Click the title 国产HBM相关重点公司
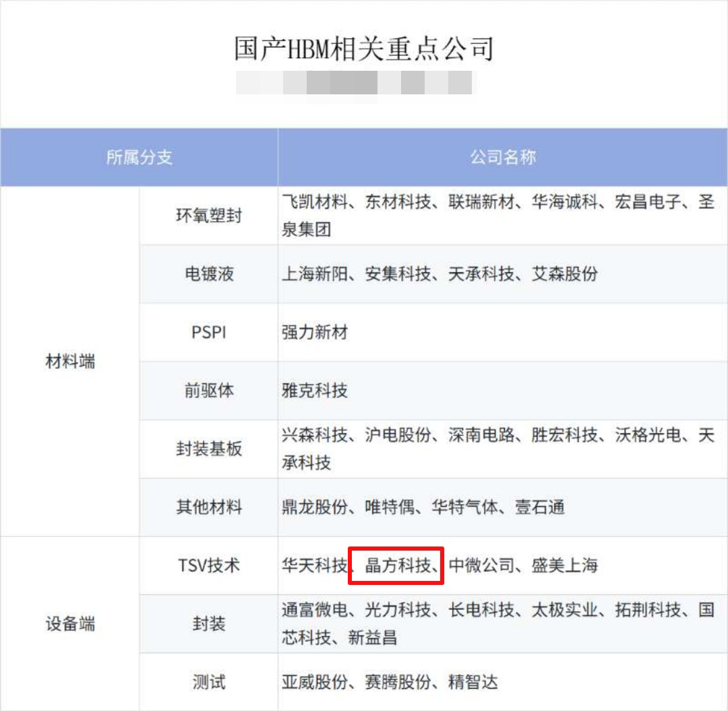The width and height of the screenshot is (728, 711). [363, 49]
